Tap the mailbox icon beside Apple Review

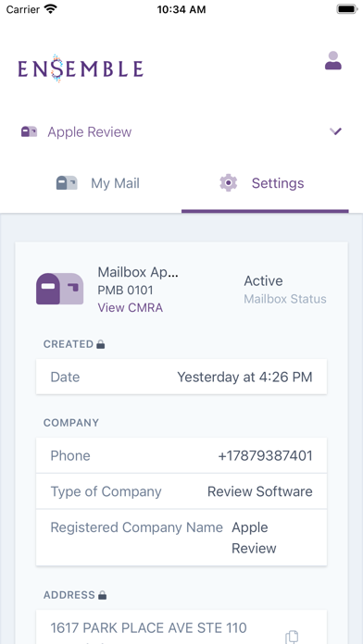point(30,131)
